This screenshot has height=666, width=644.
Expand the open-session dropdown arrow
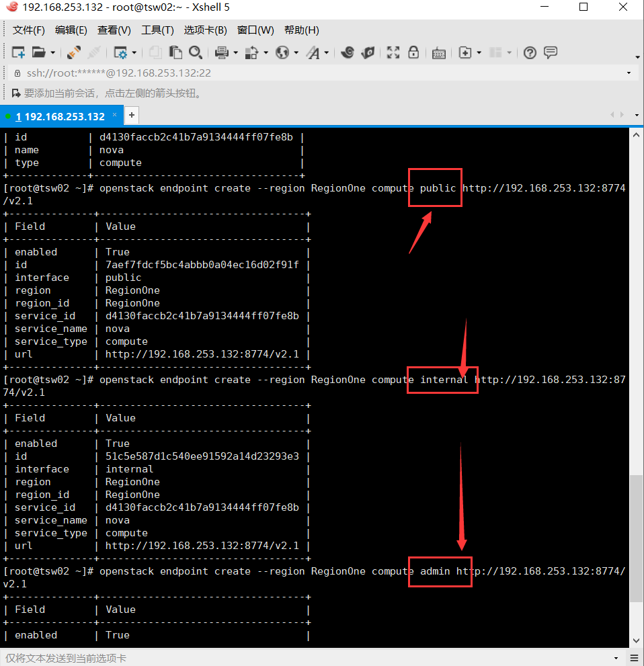point(52,52)
